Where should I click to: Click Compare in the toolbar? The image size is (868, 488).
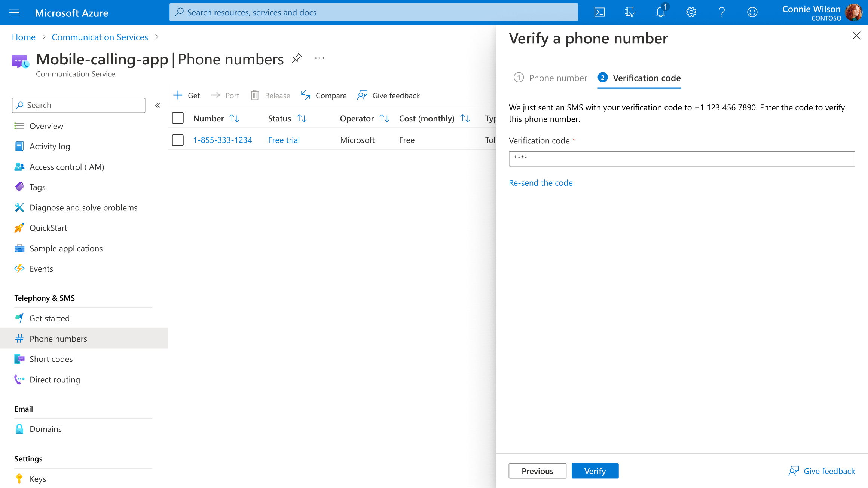(x=324, y=96)
